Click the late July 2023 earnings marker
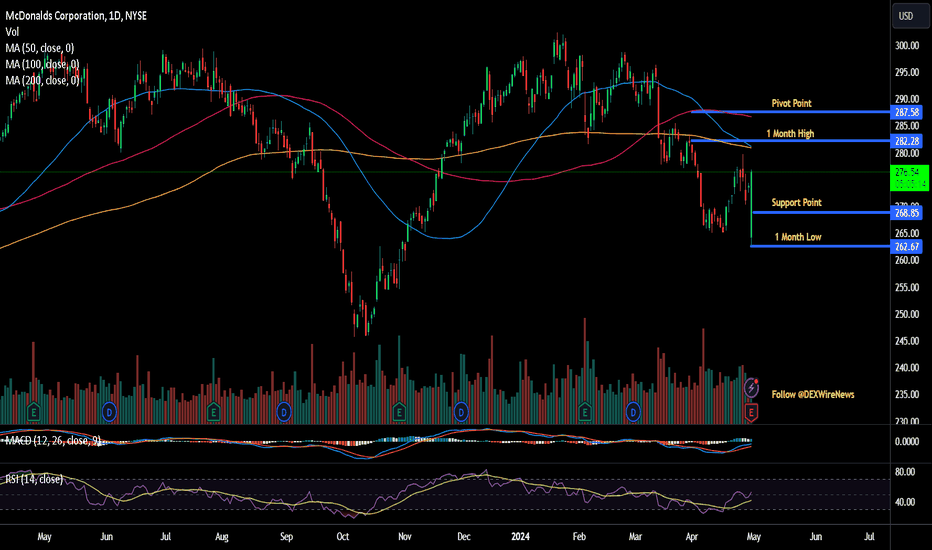Viewport: 932px width, 550px height. pyautogui.click(x=213, y=411)
